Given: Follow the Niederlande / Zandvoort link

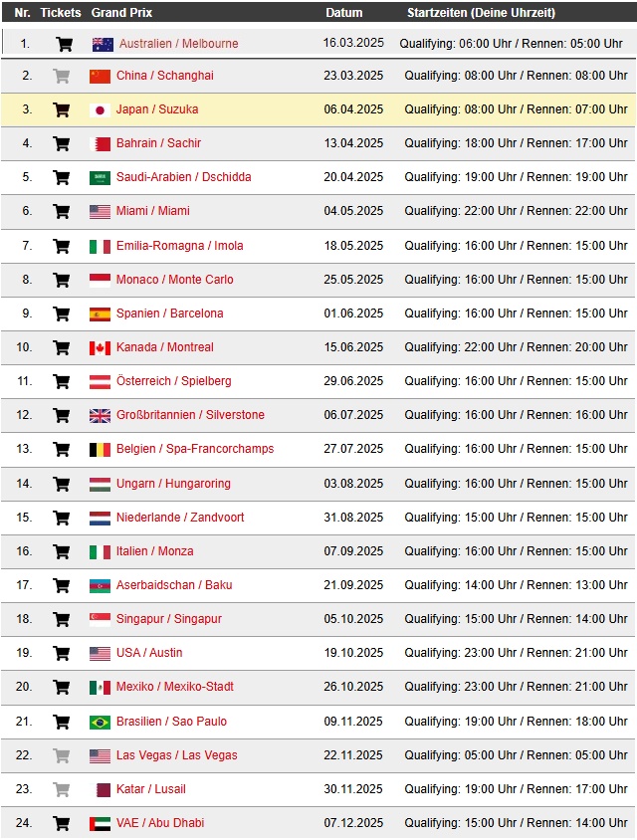Looking at the screenshot, I should [x=179, y=518].
